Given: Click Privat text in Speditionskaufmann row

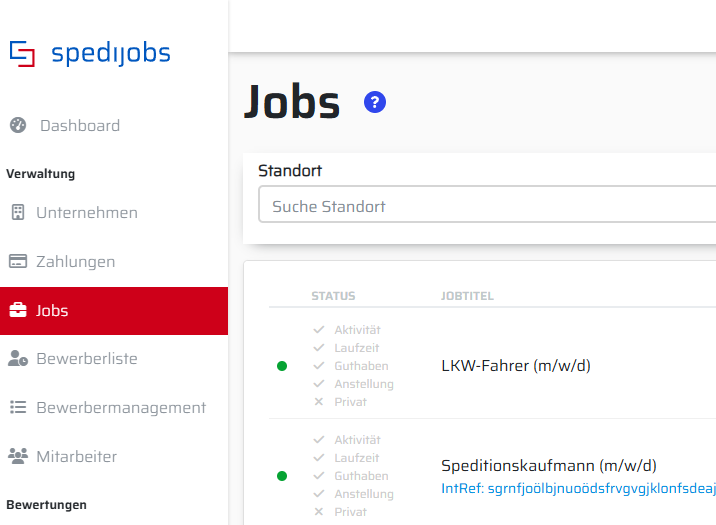Looking at the screenshot, I should click(350, 512).
